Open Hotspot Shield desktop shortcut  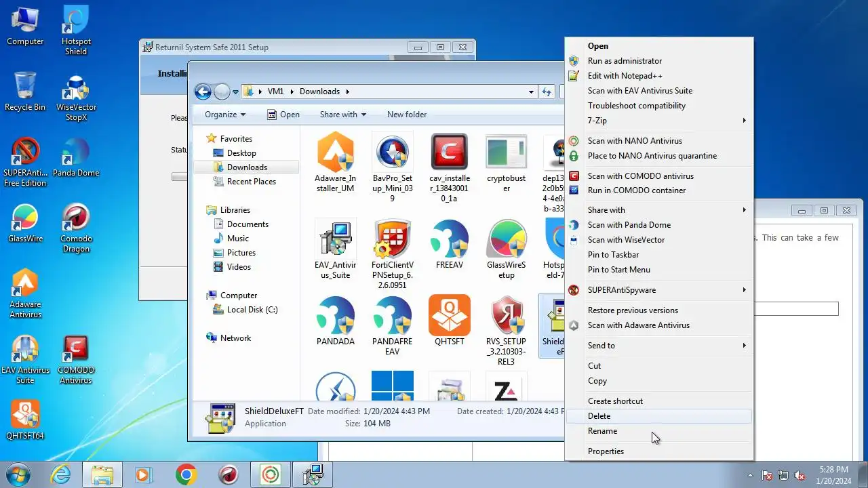[76, 31]
